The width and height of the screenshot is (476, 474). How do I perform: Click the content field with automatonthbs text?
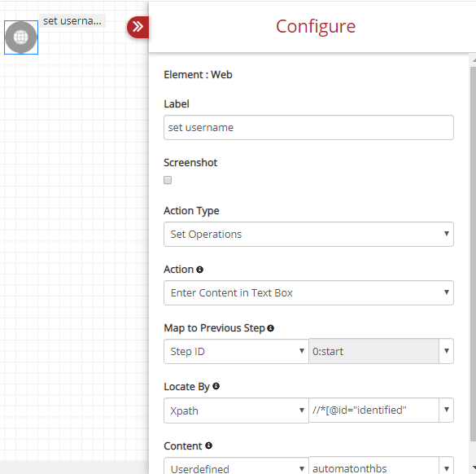coord(374,466)
